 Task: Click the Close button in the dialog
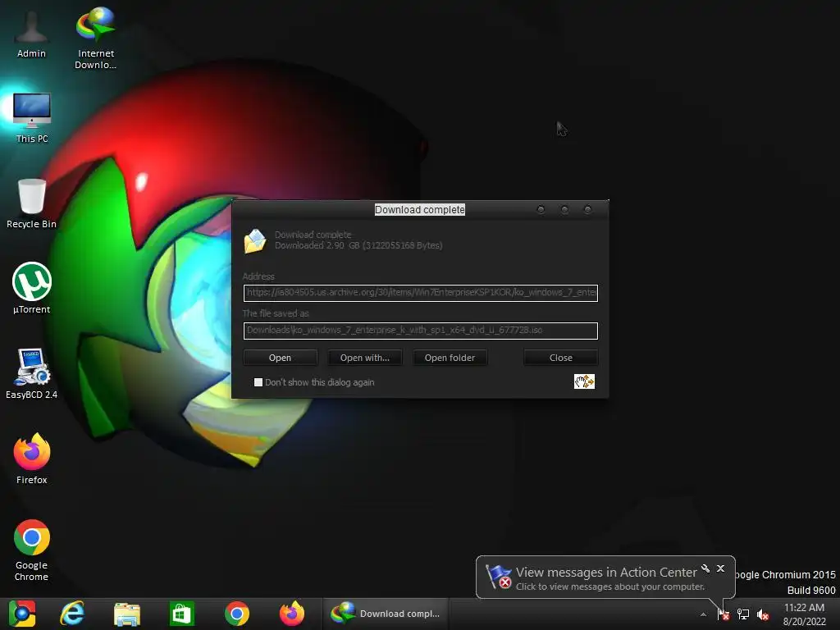[561, 358]
